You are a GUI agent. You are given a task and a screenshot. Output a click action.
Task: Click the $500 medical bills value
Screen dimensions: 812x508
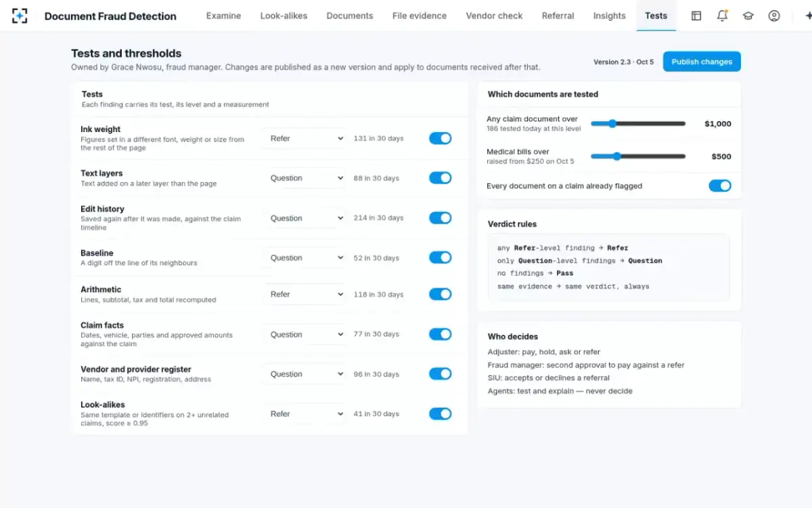coord(721,156)
